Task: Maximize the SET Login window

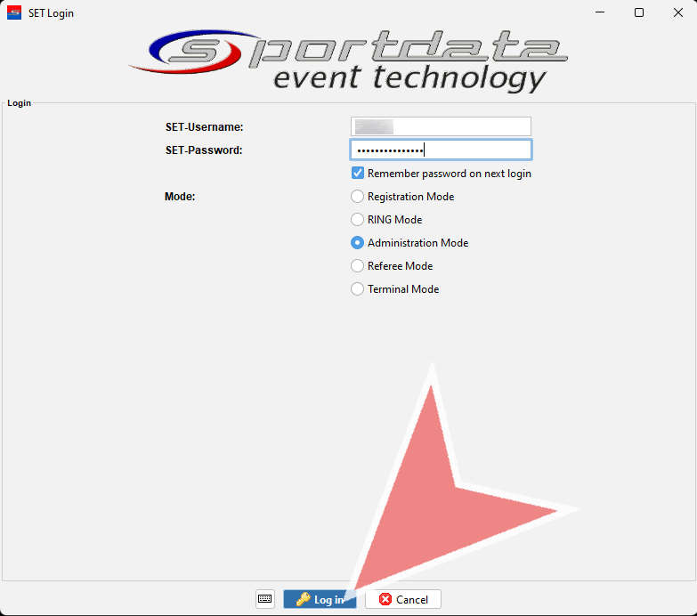Action: 638,13
